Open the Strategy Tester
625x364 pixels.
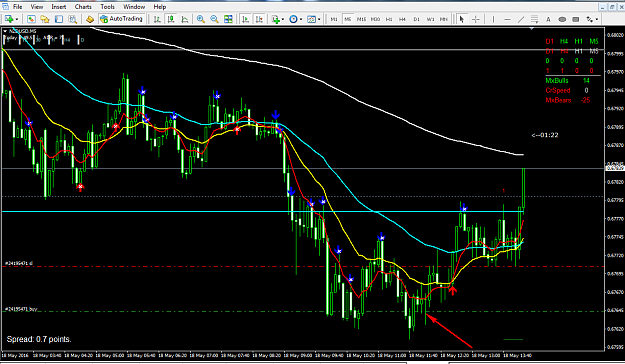(73, 19)
